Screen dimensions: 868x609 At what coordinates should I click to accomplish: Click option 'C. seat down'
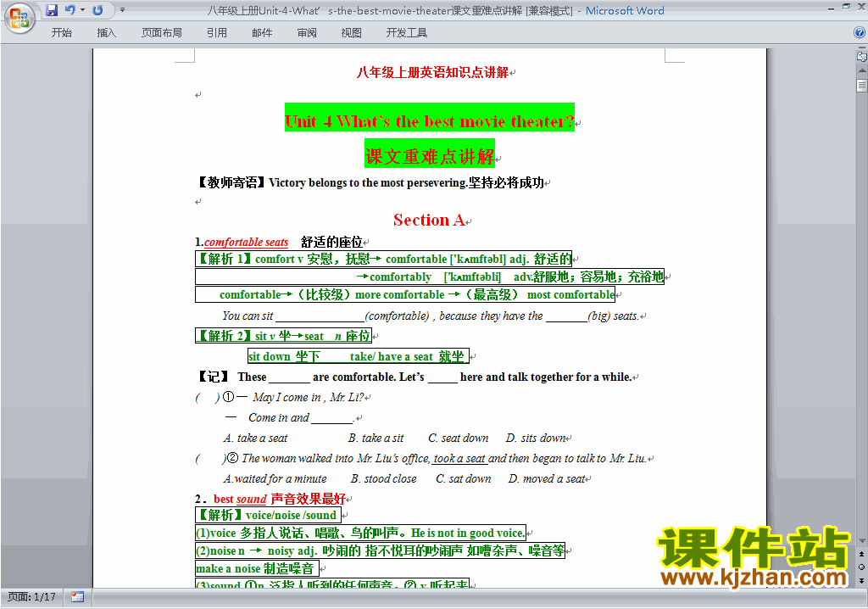[x=459, y=439]
